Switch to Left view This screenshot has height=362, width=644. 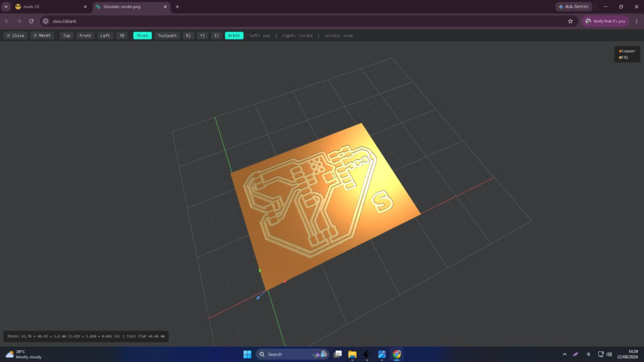(105, 36)
